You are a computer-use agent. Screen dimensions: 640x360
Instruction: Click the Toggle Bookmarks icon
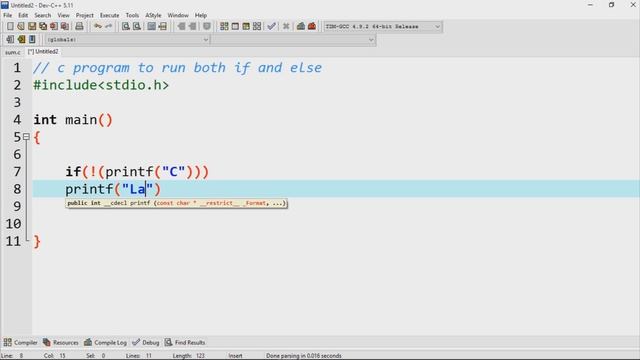coord(21,40)
